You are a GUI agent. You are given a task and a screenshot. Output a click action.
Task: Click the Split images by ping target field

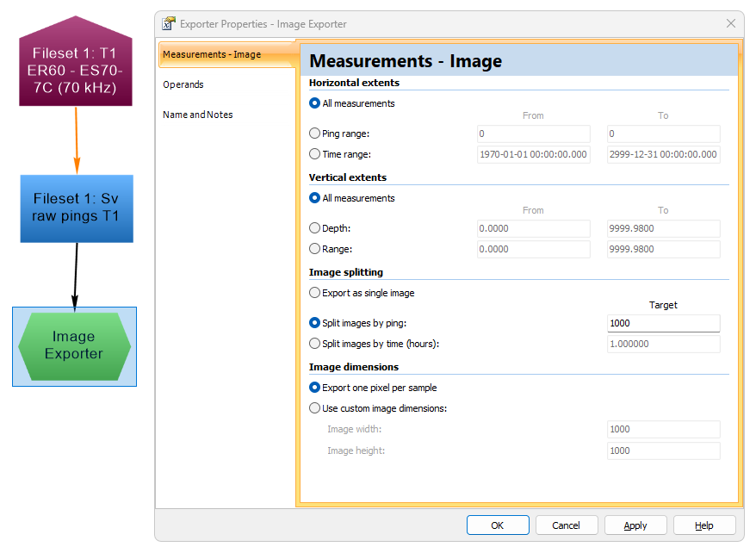coord(663,323)
